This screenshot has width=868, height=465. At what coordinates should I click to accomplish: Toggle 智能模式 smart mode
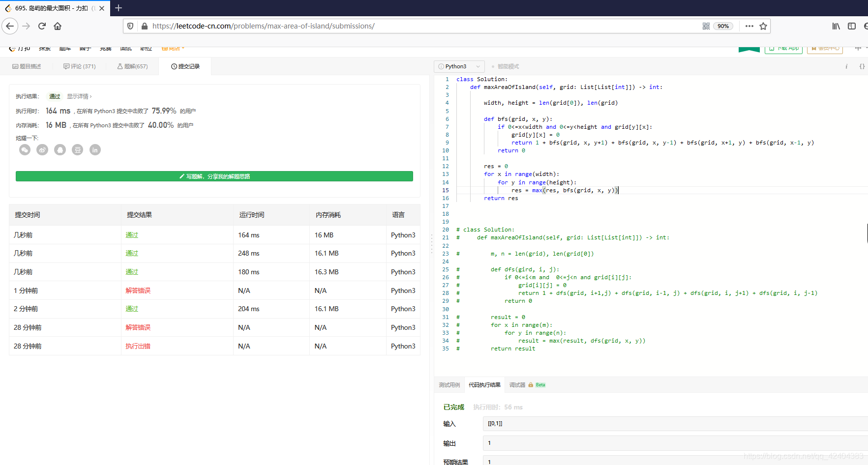tap(505, 66)
